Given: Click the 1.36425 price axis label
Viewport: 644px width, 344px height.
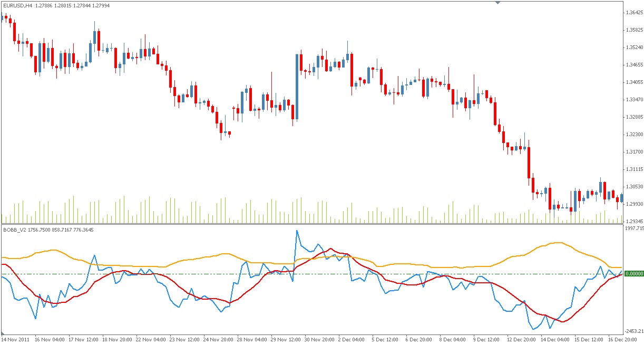Looking at the screenshot, I should pyautogui.click(x=634, y=12).
